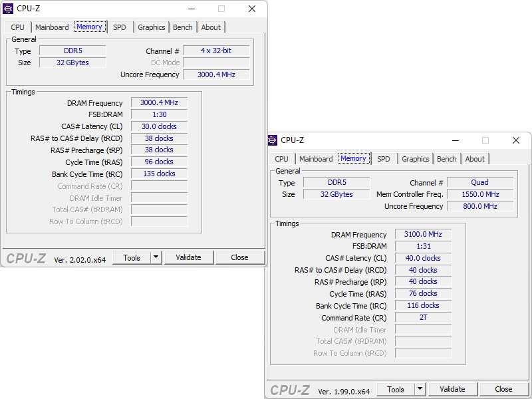Click the FSB:DRAM value 1:30
Viewport: 532px width, 399px height.
(159, 114)
